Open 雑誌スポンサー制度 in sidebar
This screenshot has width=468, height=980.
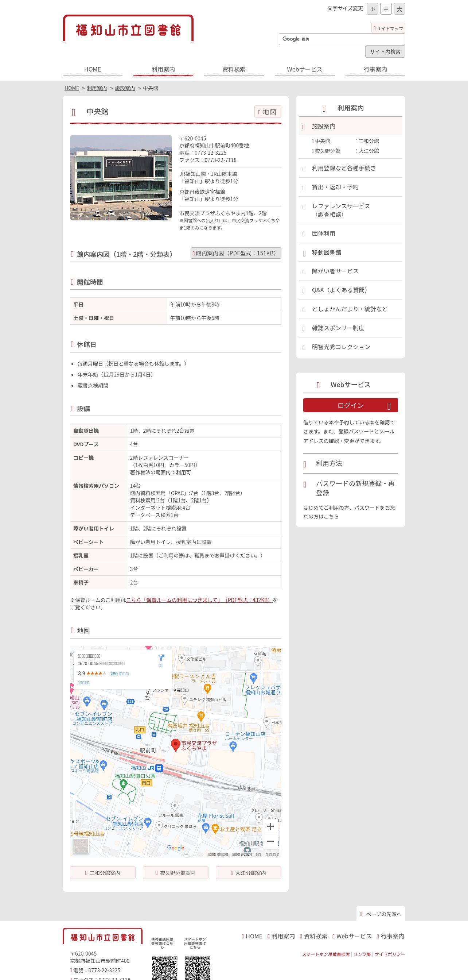coord(351,328)
